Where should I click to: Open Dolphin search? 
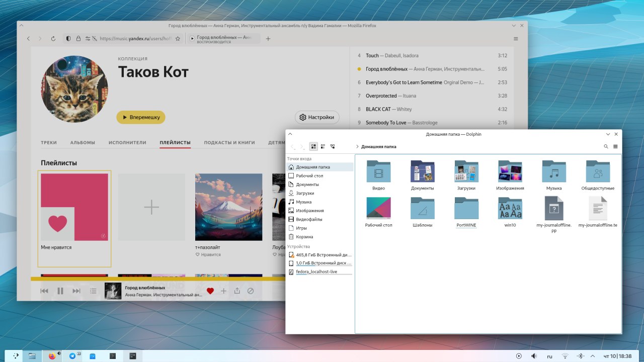[x=606, y=146]
